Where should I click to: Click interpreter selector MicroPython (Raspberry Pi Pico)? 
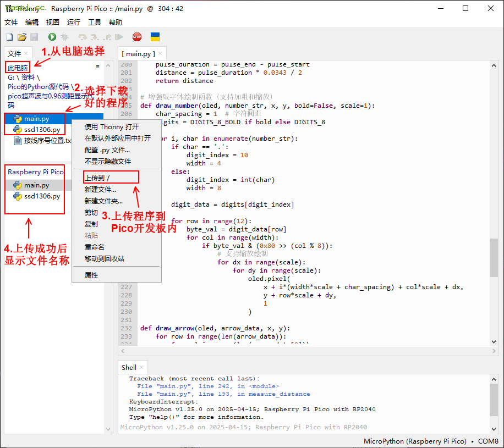point(415,441)
